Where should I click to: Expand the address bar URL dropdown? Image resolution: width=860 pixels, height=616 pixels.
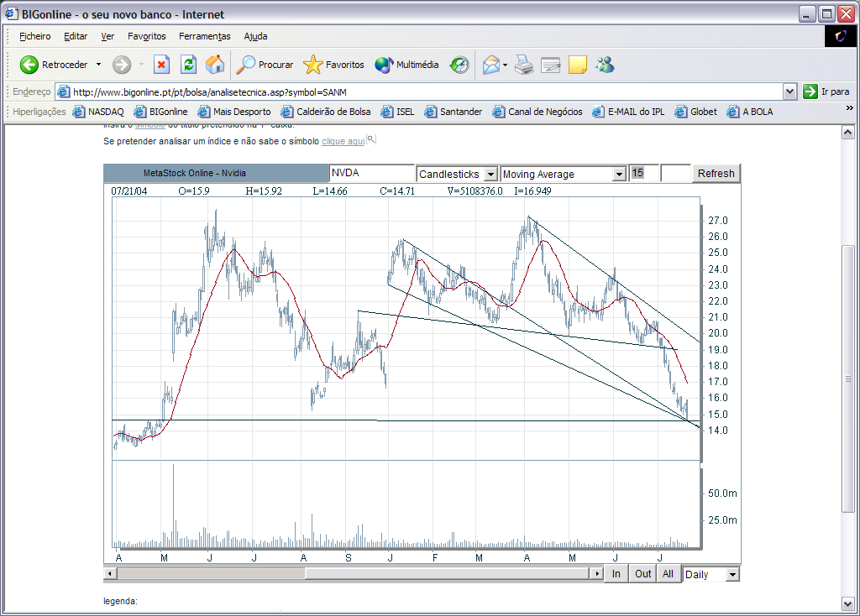[x=789, y=91]
